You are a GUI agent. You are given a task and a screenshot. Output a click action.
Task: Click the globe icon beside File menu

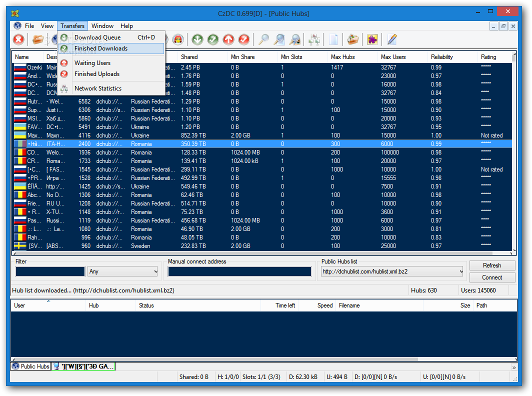(x=17, y=26)
